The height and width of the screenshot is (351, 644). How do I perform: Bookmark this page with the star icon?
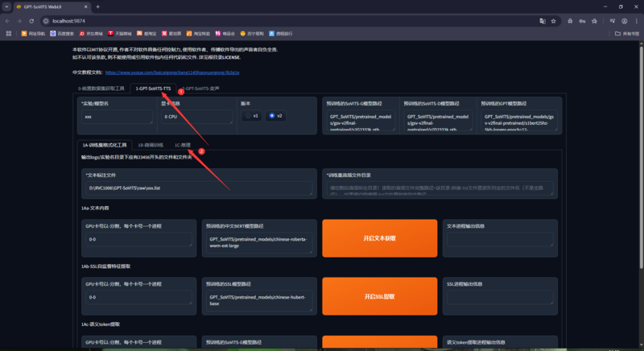554,21
